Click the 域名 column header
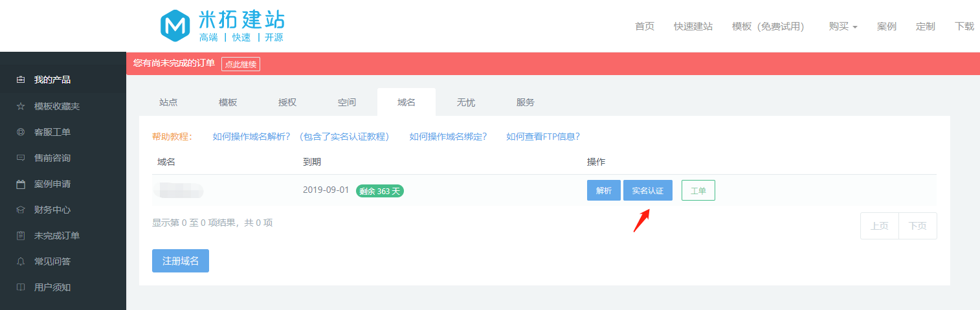Viewport: 980px width, 310px height. click(x=166, y=162)
